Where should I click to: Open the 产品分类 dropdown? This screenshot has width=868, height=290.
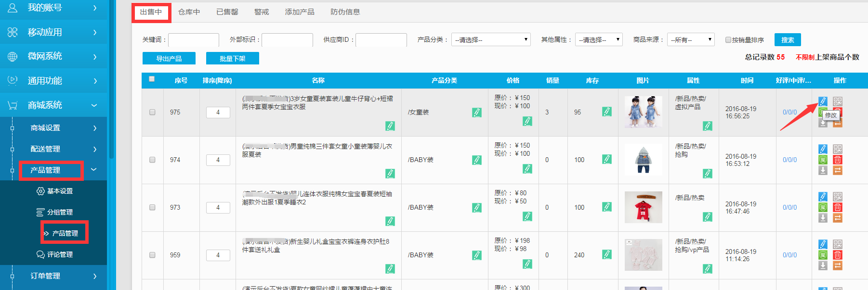(x=490, y=40)
